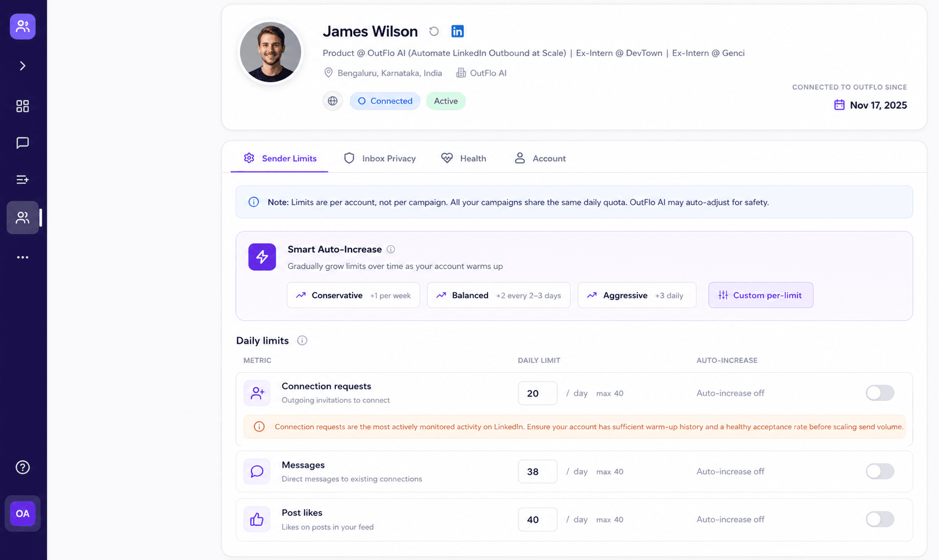Click the help question mark icon
Image resolution: width=939 pixels, height=560 pixels.
(23, 467)
